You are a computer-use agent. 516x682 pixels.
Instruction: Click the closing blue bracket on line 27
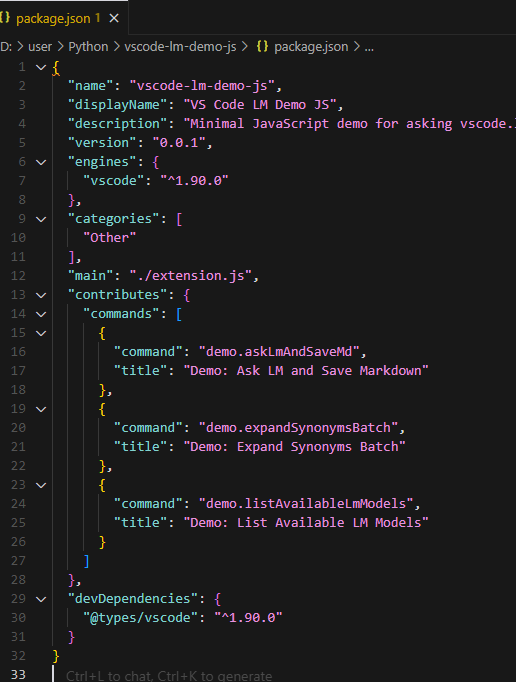[87, 561]
